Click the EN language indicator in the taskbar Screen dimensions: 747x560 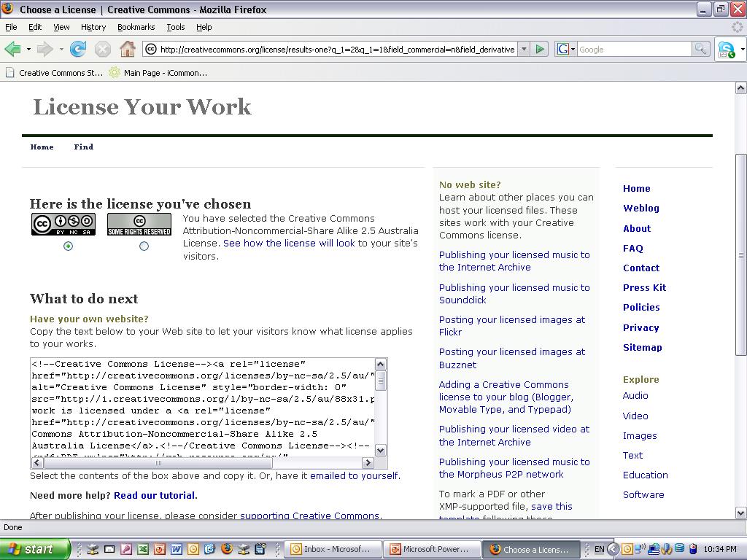pos(599,549)
